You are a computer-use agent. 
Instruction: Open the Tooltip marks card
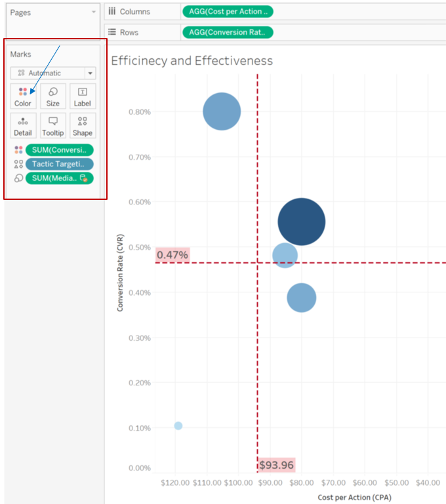52,126
